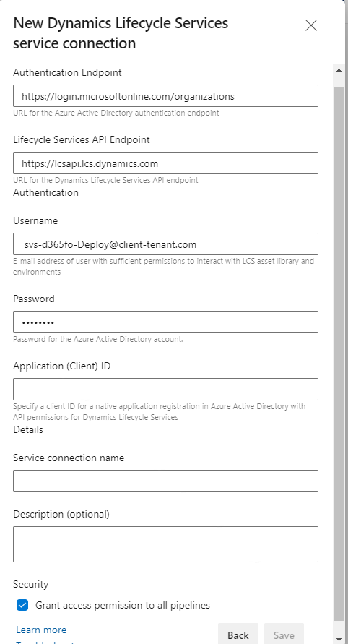The image size is (348, 644).
Task: Click the scrollbar up arrow
Action: (339, 70)
